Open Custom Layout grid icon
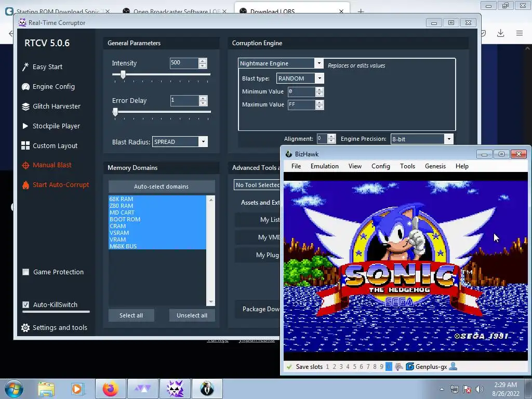 tap(25, 145)
